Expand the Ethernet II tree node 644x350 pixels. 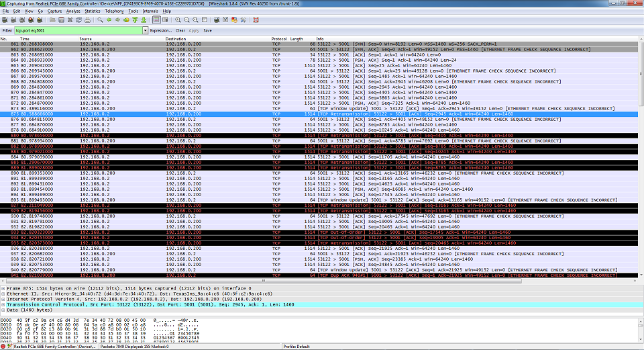[3, 294]
